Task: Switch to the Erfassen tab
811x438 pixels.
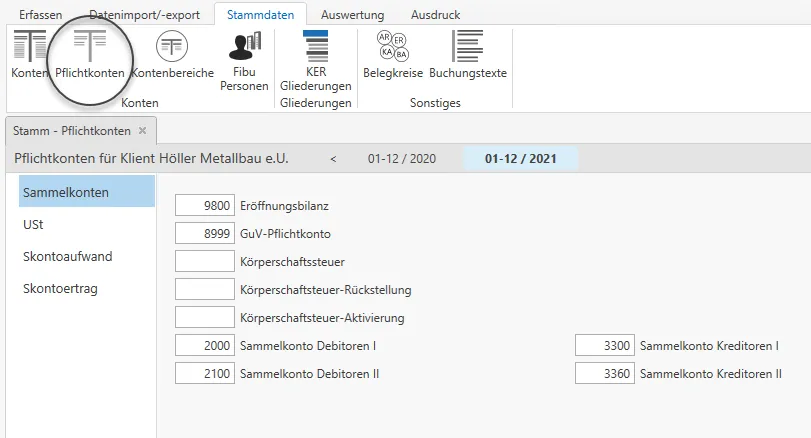Action: click(40, 14)
